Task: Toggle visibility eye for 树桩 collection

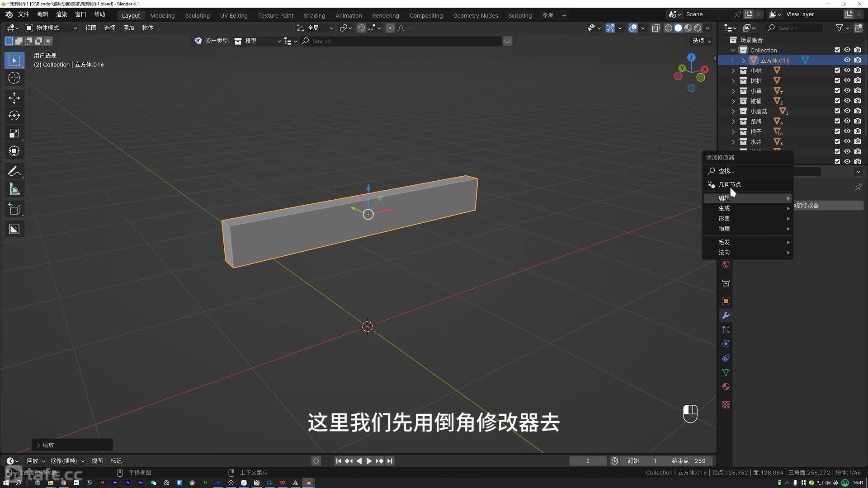Action: point(847,80)
